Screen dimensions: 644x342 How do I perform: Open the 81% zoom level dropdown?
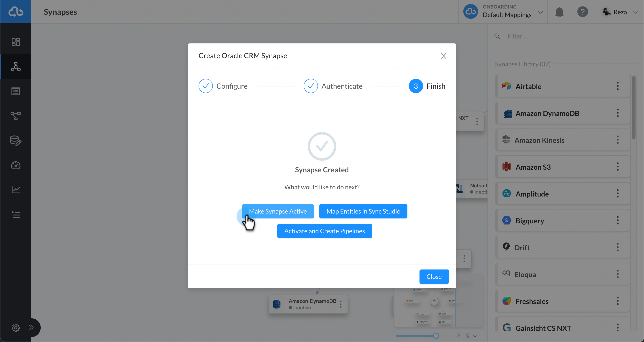(x=467, y=336)
